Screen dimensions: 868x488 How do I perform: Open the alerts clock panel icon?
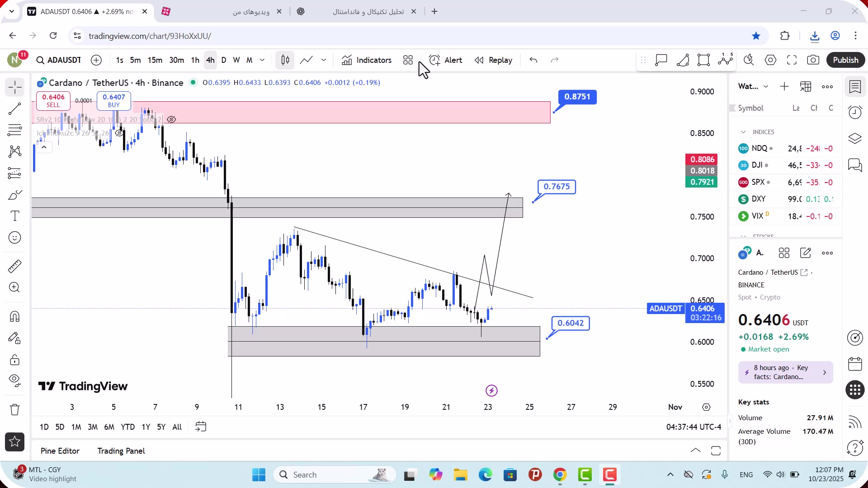pyautogui.click(x=855, y=112)
